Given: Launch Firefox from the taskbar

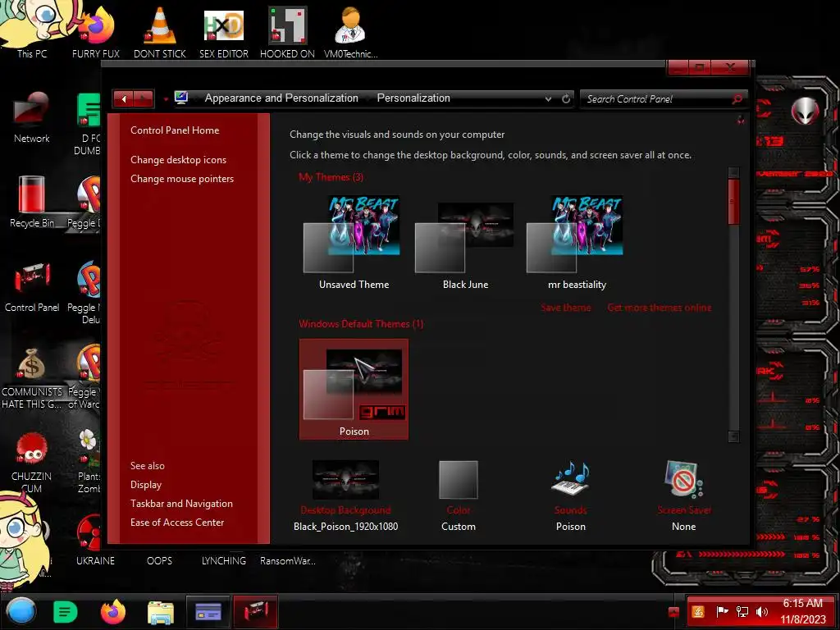Looking at the screenshot, I should (113, 611).
